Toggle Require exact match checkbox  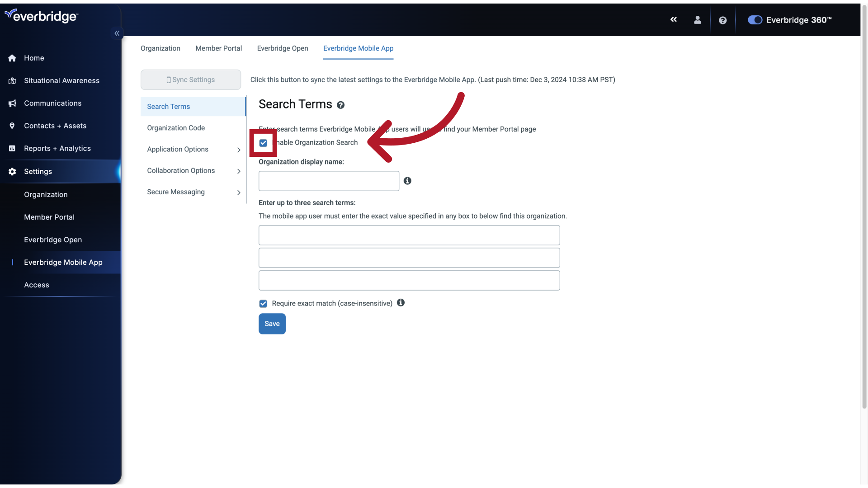tap(263, 303)
